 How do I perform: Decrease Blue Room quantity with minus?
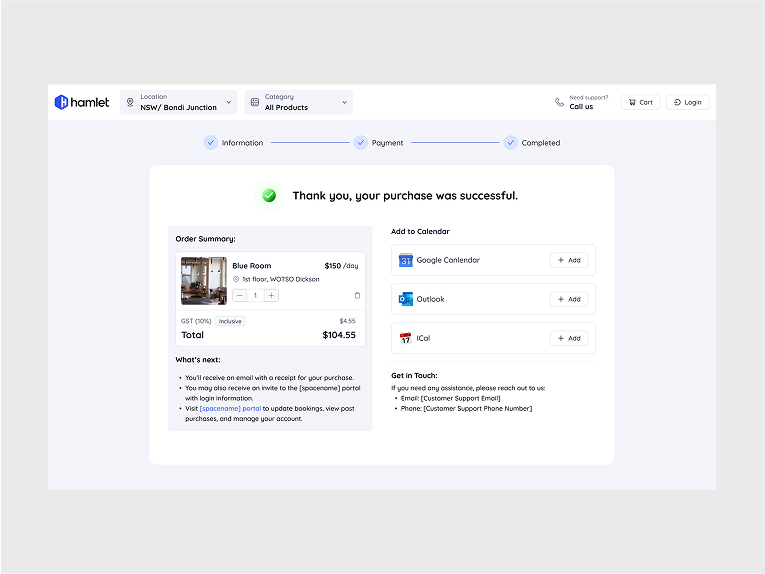(x=240, y=296)
